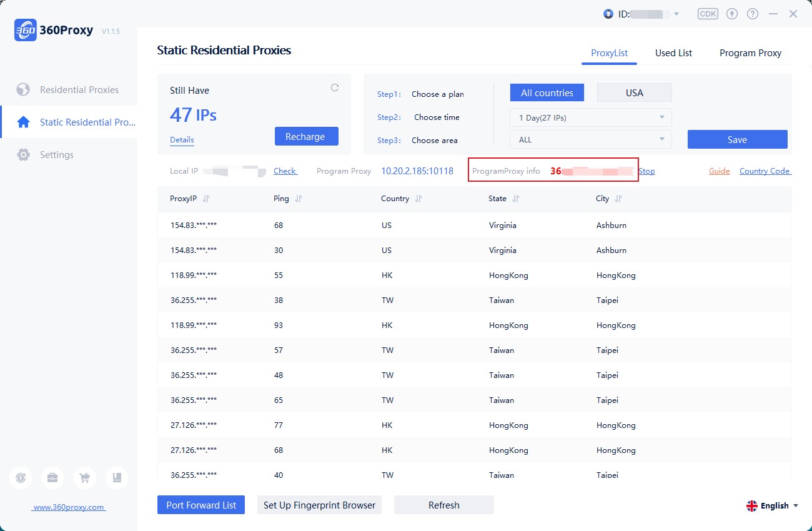
Task: Click the Check link next to Local IP
Action: tap(285, 171)
